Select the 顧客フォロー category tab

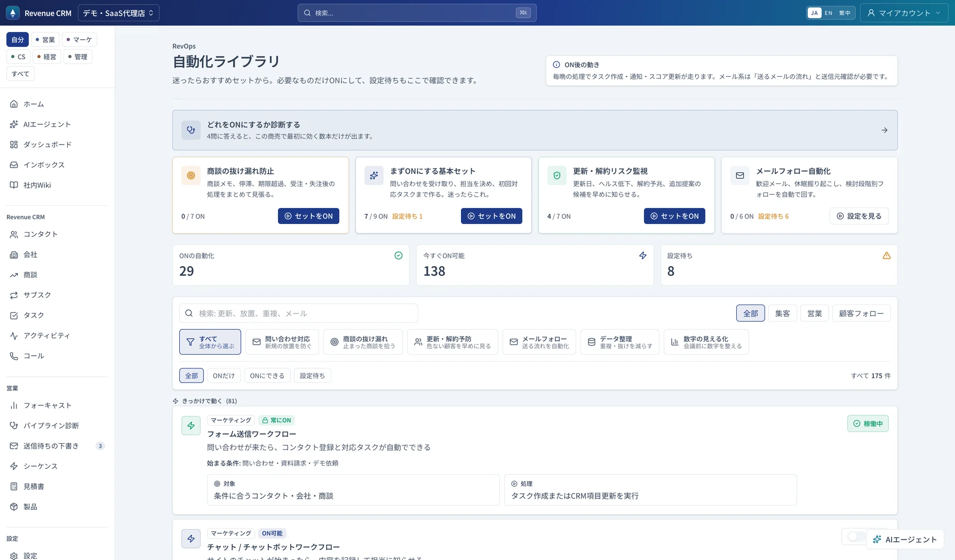click(x=861, y=313)
